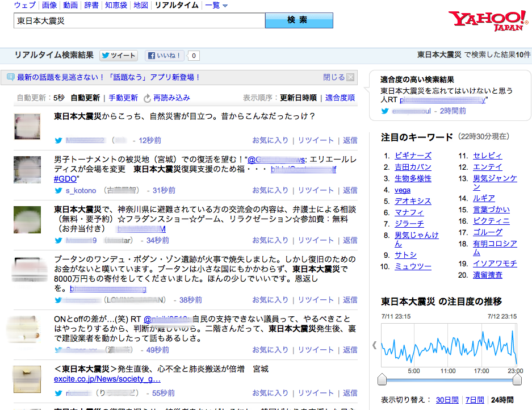Image resolution: width=532 pixels, height=410 pixels.
Task: Open the vega keyword
Action: (x=403, y=190)
